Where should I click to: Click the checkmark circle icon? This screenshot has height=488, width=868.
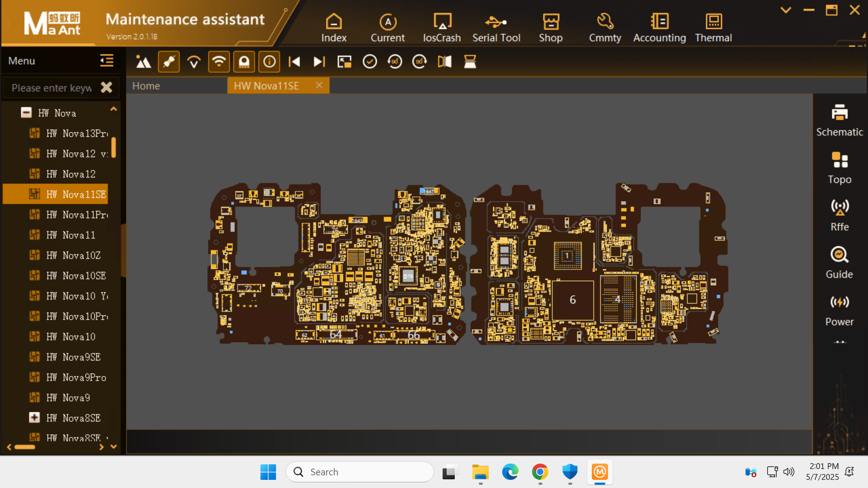[x=370, y=62]
